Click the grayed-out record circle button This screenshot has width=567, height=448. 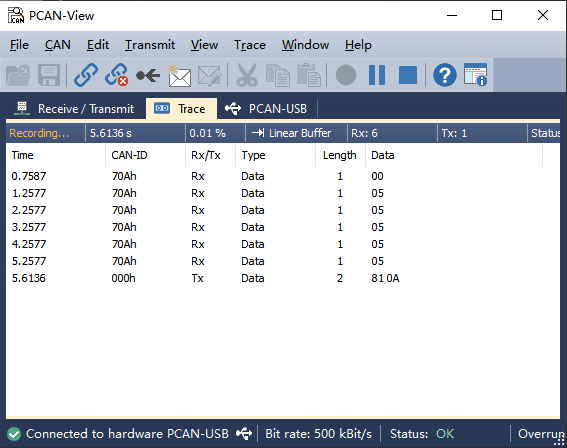tap(346, 75)
